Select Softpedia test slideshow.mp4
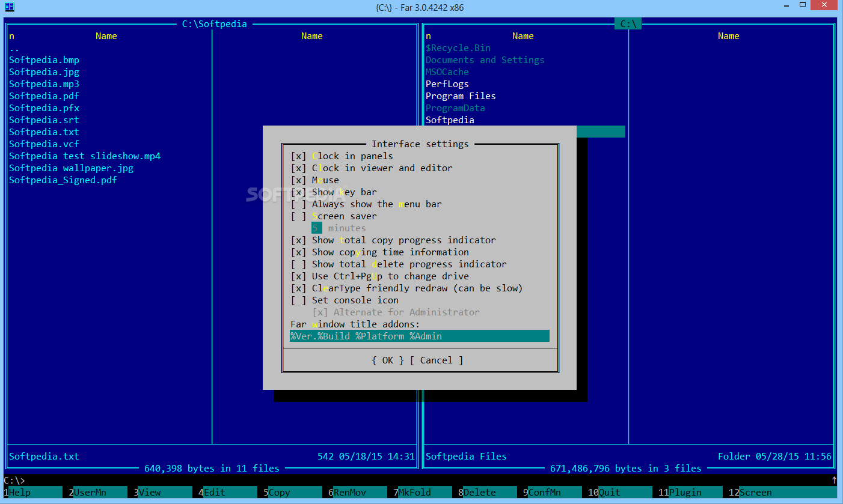 coord(85,156)
